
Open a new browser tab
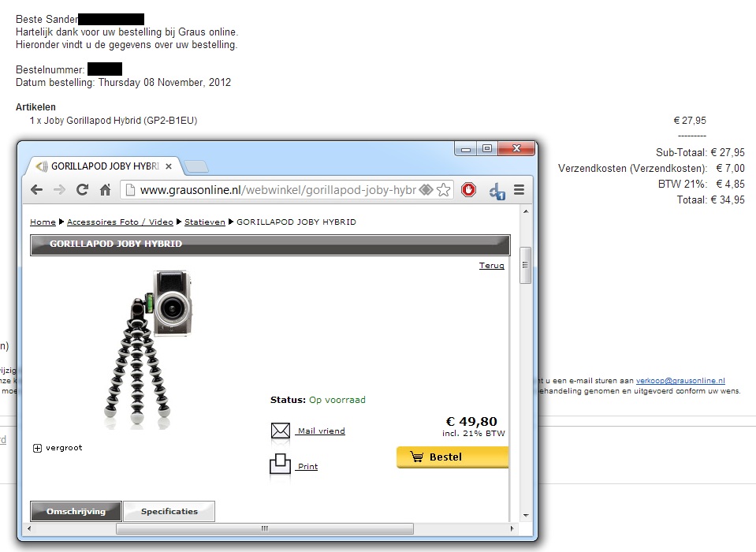[196, 167]
